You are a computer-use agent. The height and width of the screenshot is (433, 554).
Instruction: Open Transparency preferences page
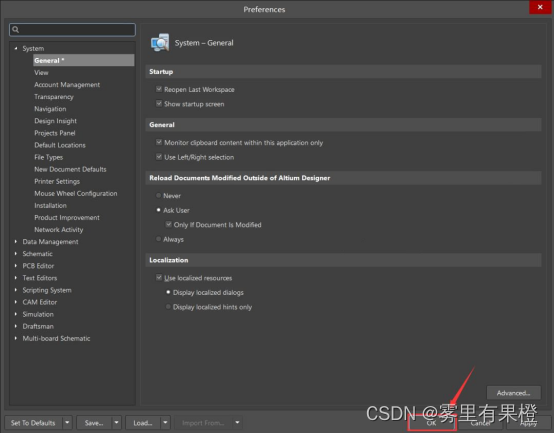pos(54,97)
